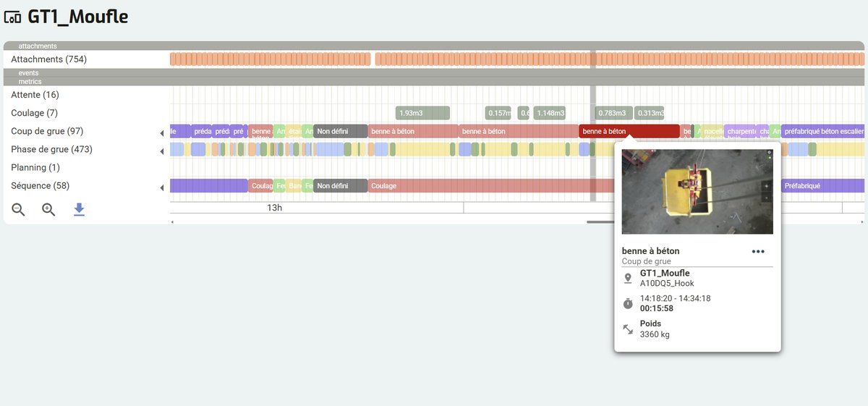Image resolution: width=868 pixels, height=406 pixels.
Task: Click the Coup de grue (97) label
Action: 47,131
